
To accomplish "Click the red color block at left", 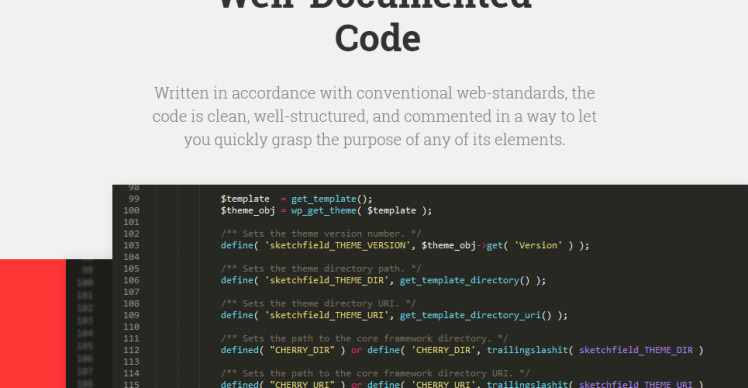I will tap(33, 324).
